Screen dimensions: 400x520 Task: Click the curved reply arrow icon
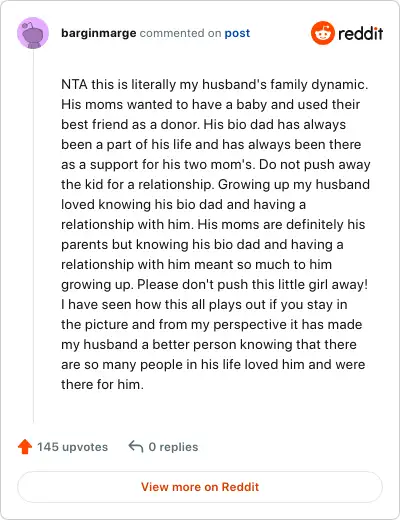click(136, 446)
